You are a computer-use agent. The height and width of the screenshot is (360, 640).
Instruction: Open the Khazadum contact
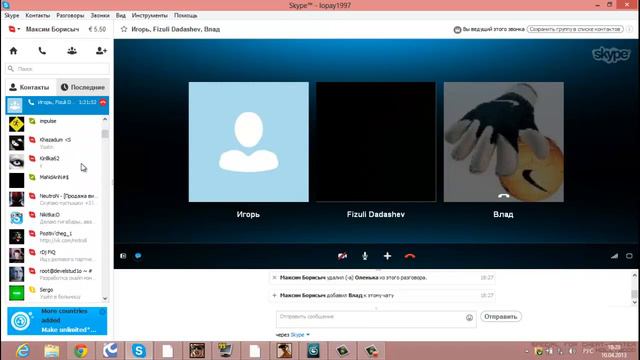coord(53,143)
